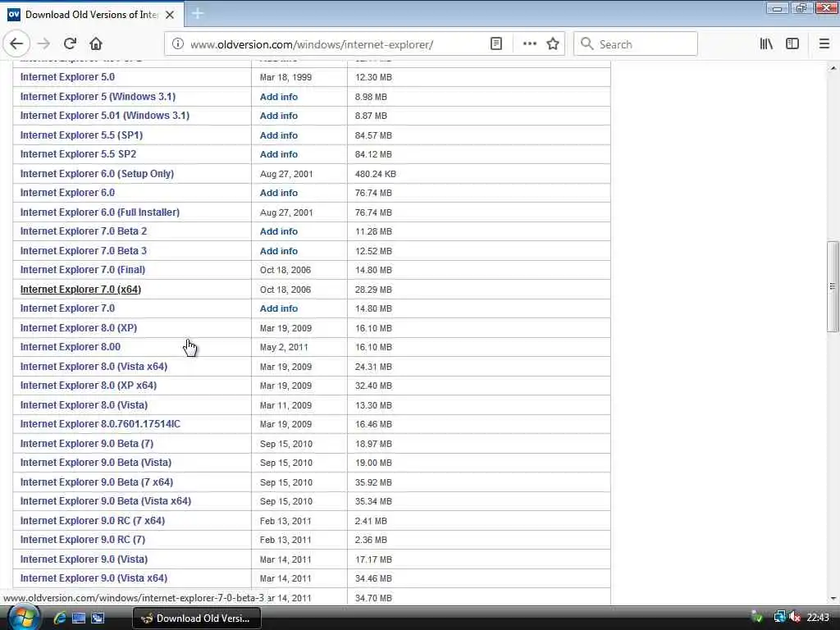Open Internet Explorer 8.0 (Vista) link
840x630 pixels.
pyautogui.click(x=84, y=405)
